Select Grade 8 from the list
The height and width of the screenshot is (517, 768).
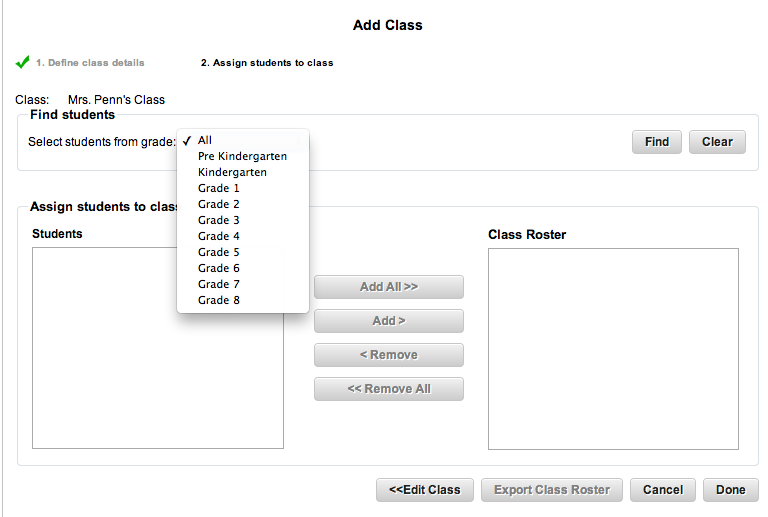(x=219, y=300)
